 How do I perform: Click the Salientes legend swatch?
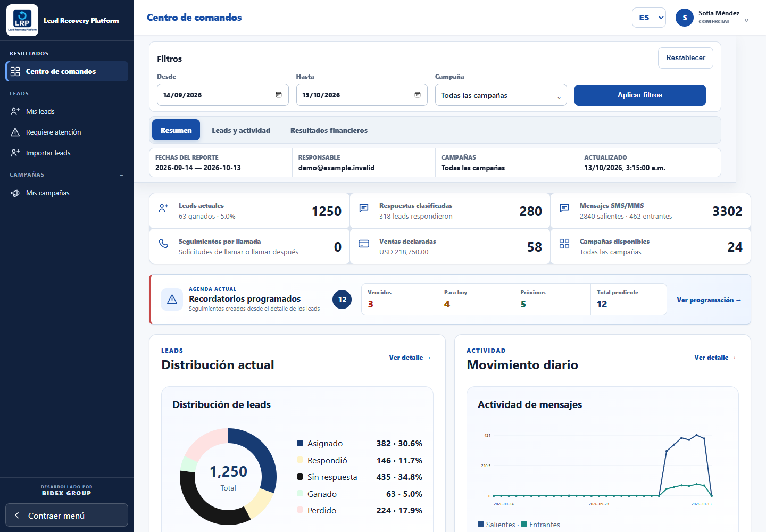coord(481,524)
